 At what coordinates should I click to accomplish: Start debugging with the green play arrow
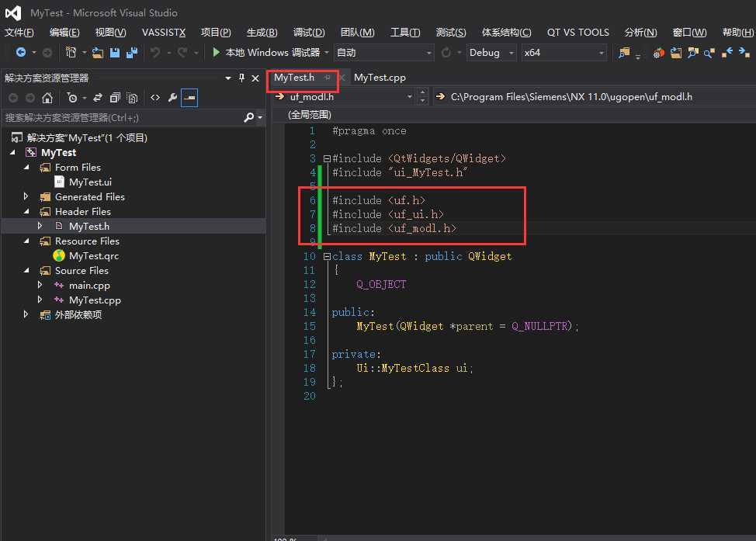pyautogui.click(x=217, y=52)
